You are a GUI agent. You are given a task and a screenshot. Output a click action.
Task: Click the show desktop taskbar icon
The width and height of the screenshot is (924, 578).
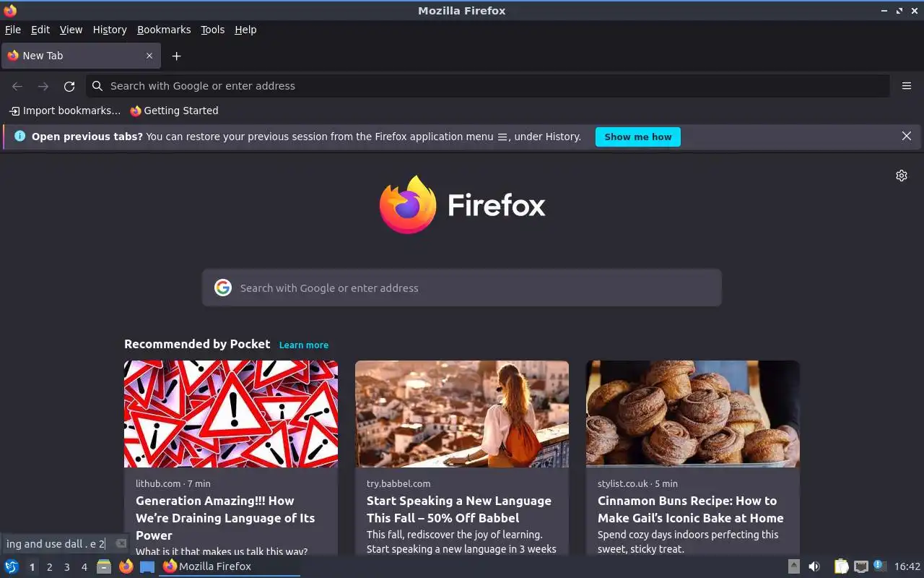tap(147, 566)
